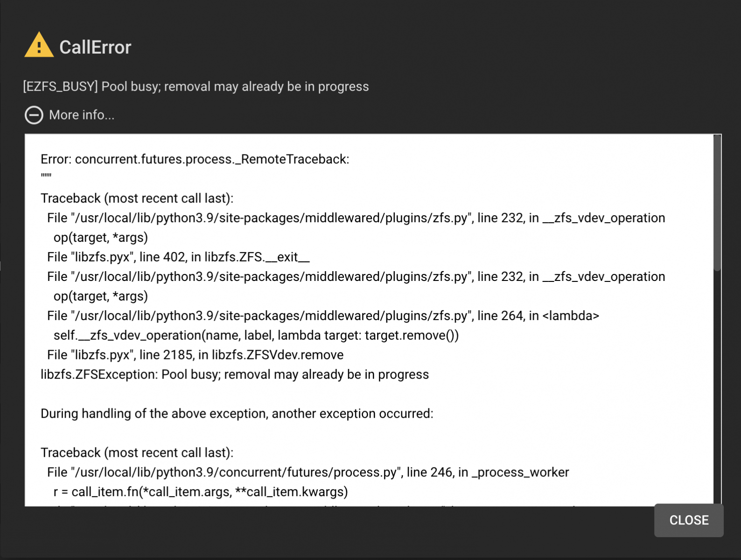Collapse details via the minus circle icon
The height and width of the screenshot is (560, 741).
[x=34, y=115]
